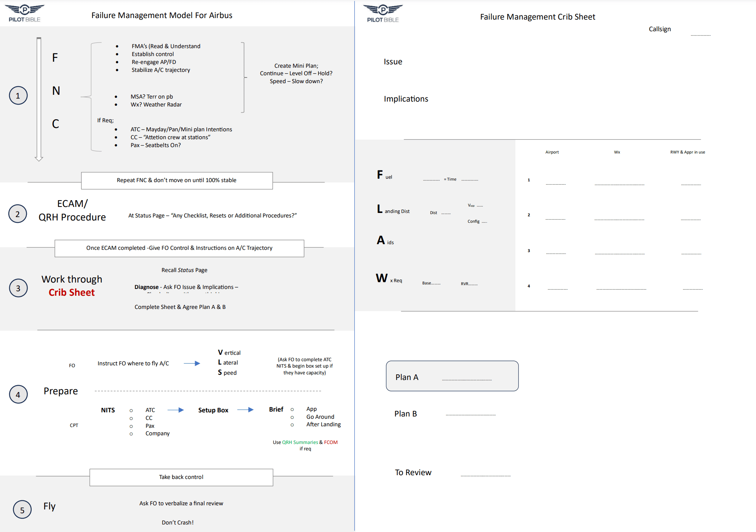Click the 'Prepare' step heading
Screen dimensions: 756x532
pyautogui.click(x=61, y=391)
